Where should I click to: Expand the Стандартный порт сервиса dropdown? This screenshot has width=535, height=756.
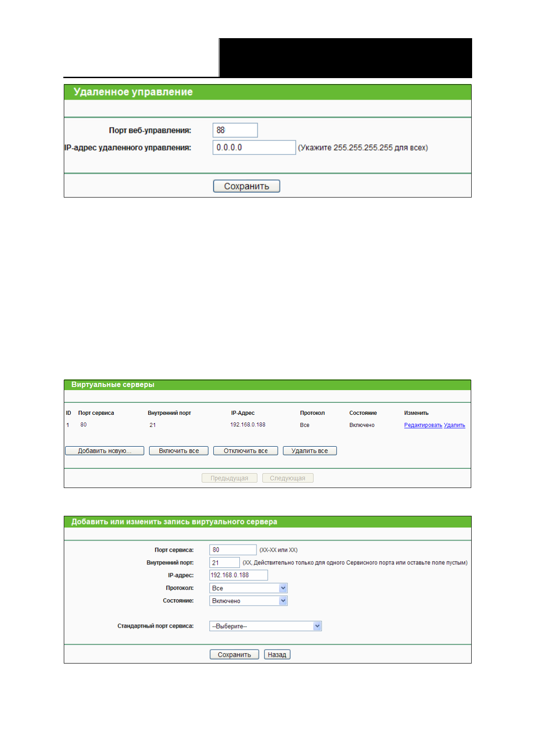click(265, 626)
